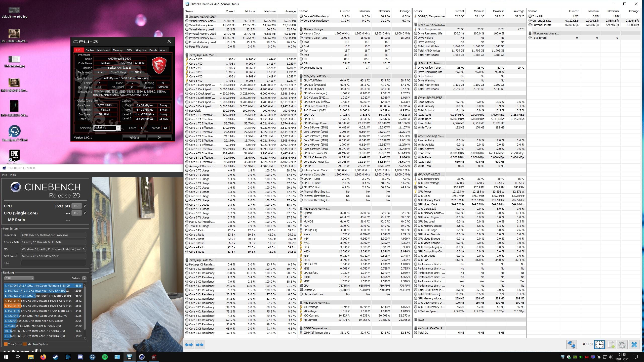Collapse the Memory Timings sensor group
Viewport: 644px width, 362px height.
click(x=301, y=29)
